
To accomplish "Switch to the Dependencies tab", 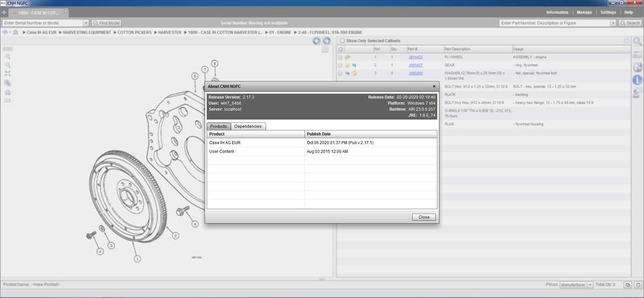I will point(249,126).
